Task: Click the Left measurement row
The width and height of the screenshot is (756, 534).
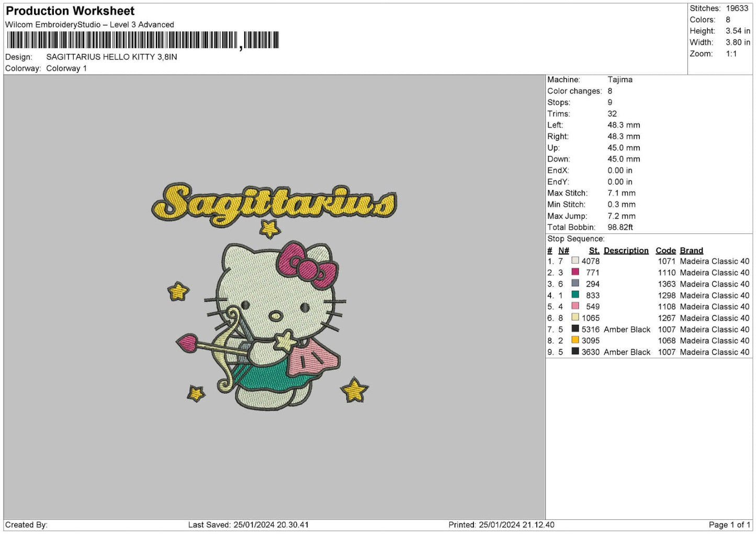Action: (594, 125)
